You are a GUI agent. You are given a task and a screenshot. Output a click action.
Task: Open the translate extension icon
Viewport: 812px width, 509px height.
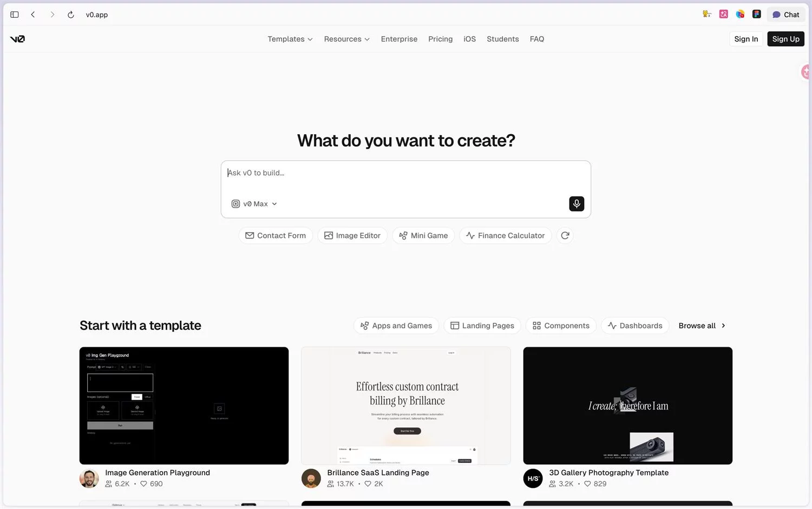click(x=724, y=14)
